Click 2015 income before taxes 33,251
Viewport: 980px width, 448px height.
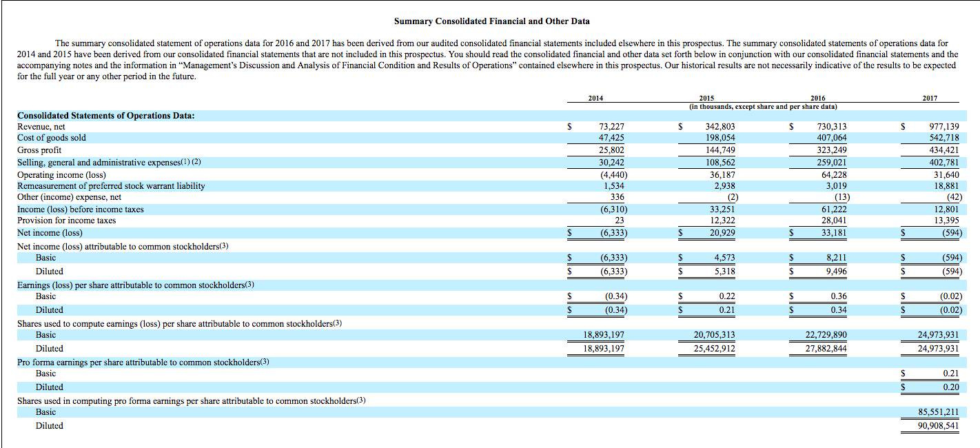[722, 210]
